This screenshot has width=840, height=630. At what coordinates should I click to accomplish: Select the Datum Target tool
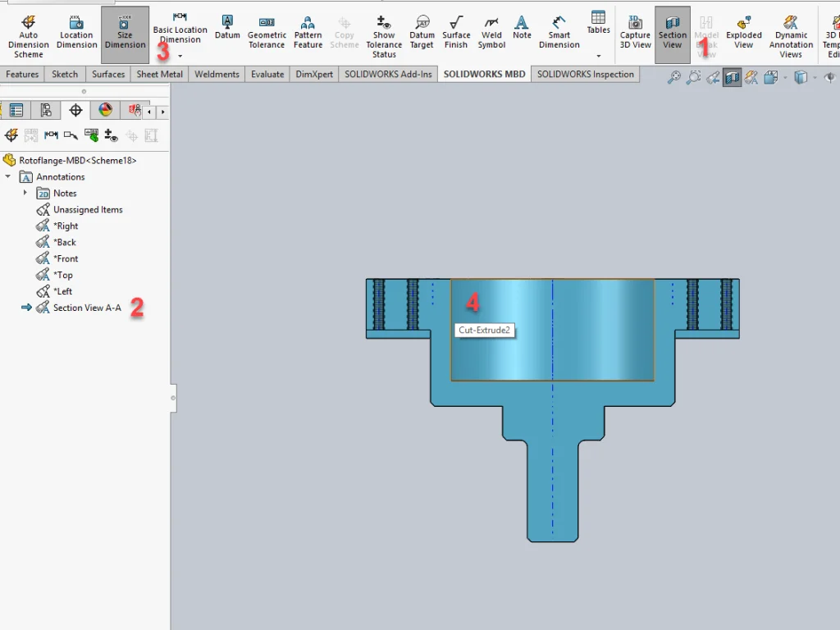click(x=422, y=35)
